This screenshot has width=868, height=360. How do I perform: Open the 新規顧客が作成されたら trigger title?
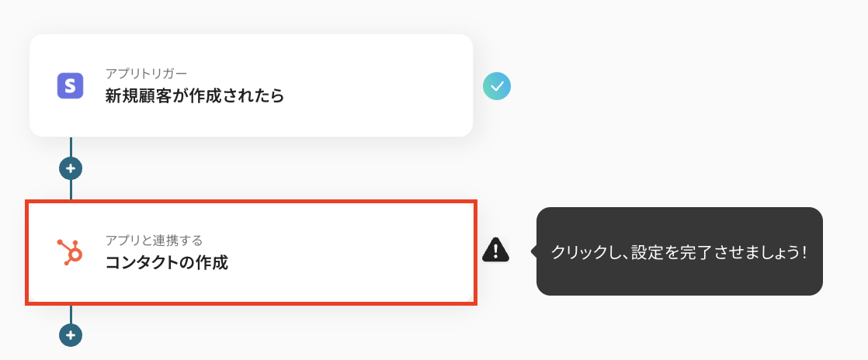point(195,96)
